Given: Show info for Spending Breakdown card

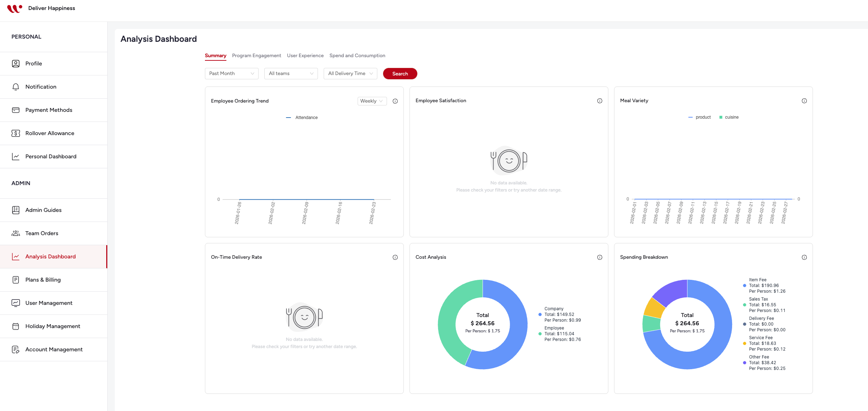Looking at the screenshot, I should [804, 257].
